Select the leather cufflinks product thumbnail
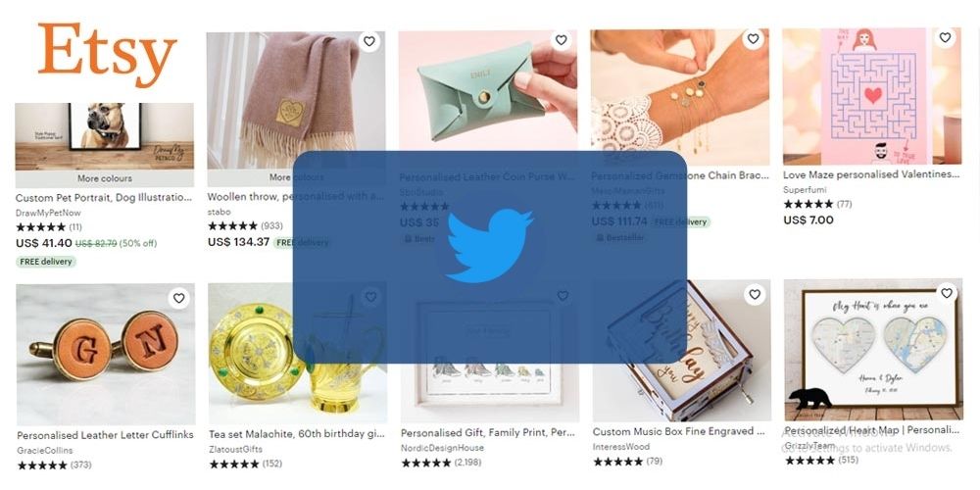The width and height of the screenshot is (980, 490). pyautogui.click(x=106, y=354)
